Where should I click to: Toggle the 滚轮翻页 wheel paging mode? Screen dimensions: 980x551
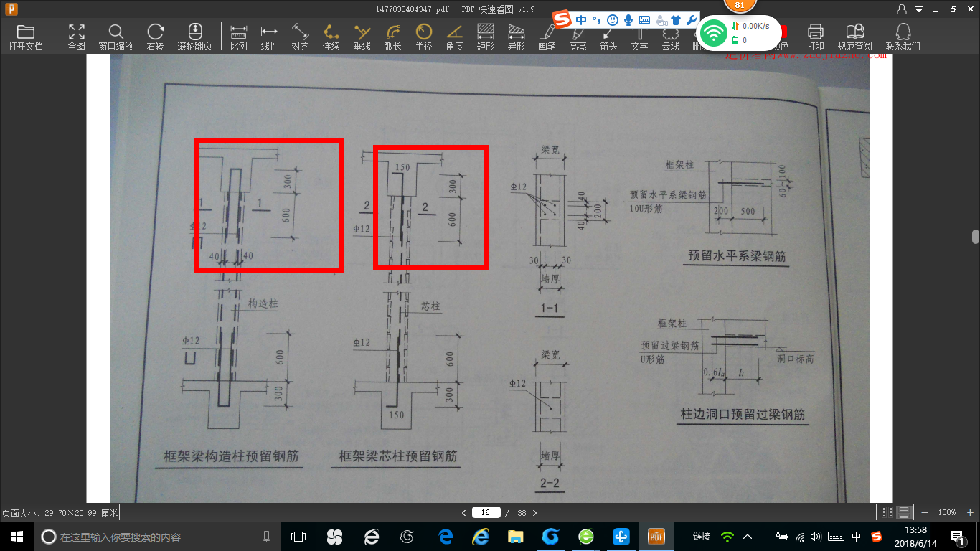(x=194, y=37)
